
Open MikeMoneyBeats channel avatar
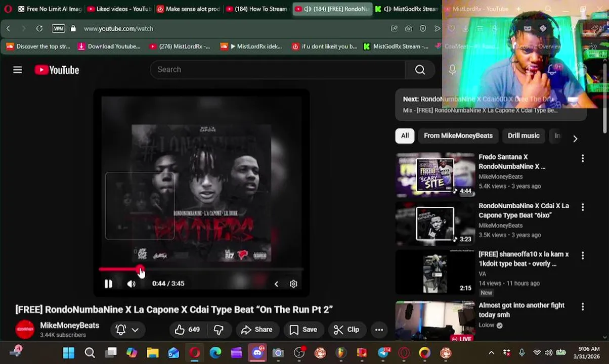point(25,330)
